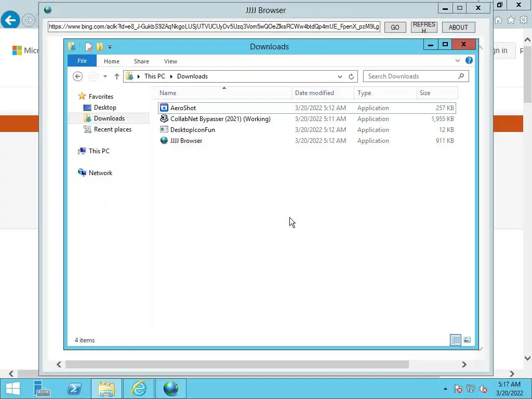Viewport: 532px width, 399px height.
Task: Select the DesktopIconFun file icon
Action: pyautogui.click(x=164, y=129)
